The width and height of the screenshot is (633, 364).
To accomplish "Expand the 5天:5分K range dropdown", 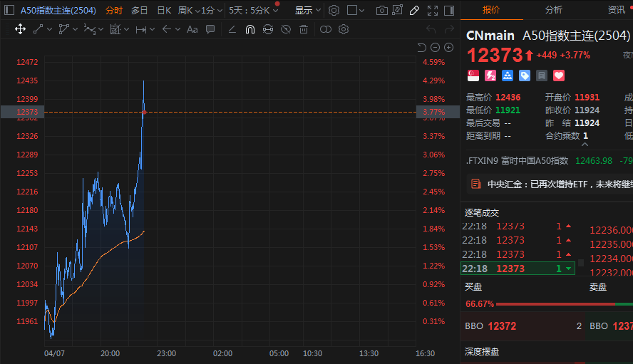I will coord(254,11).
